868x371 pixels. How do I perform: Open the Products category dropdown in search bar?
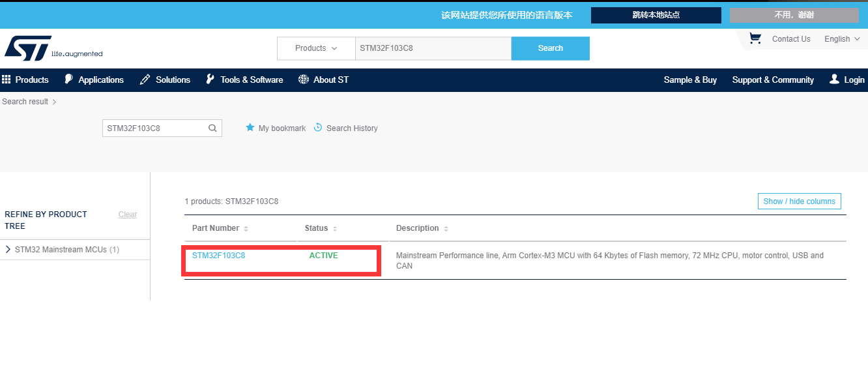click(x=316, y=48)
